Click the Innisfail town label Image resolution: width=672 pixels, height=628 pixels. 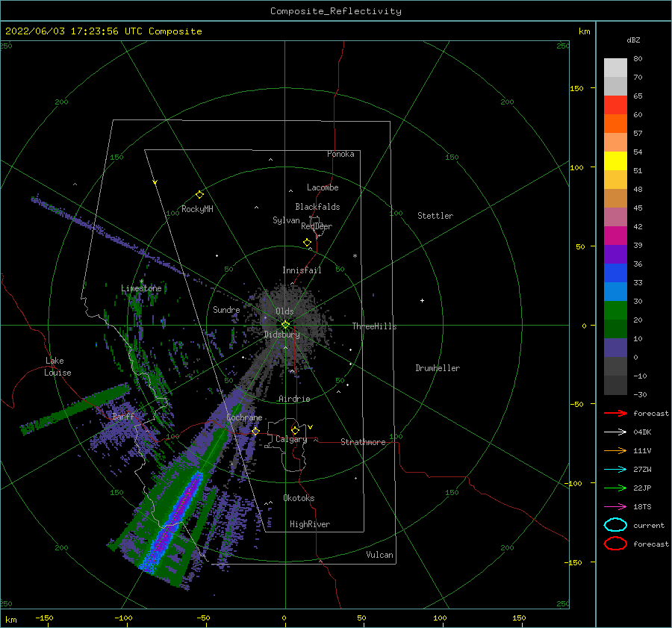coord(302,270)
